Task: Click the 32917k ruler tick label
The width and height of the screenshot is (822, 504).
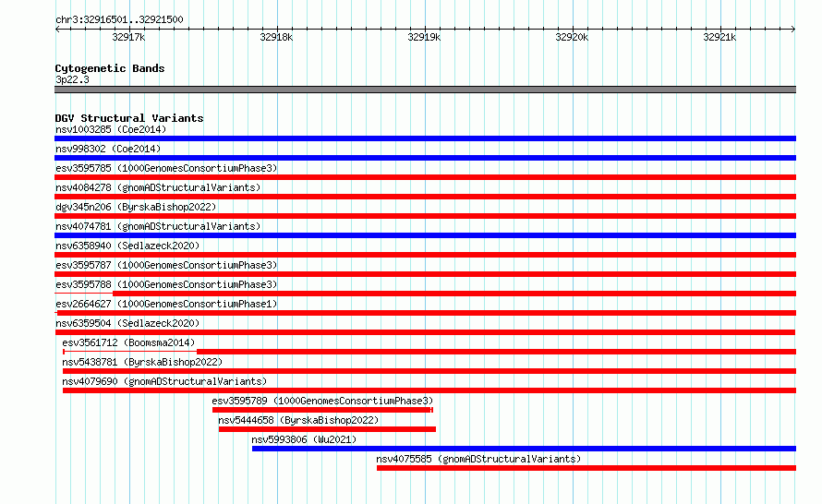Action: (128, 37)
